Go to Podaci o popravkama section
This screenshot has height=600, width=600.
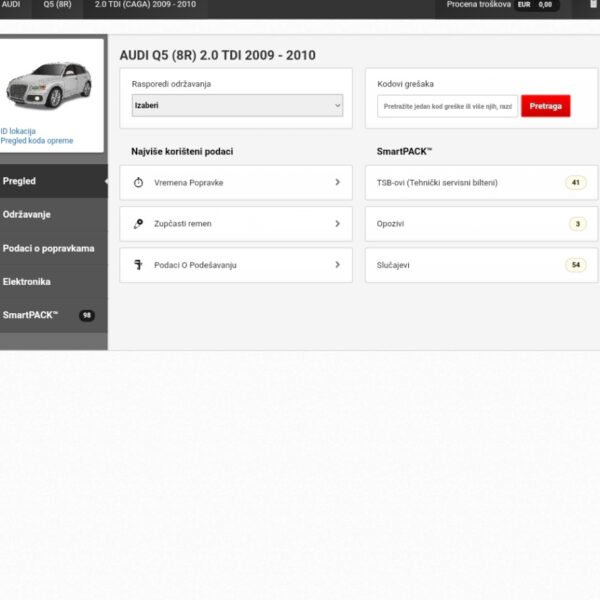click(x=48, y=248)
